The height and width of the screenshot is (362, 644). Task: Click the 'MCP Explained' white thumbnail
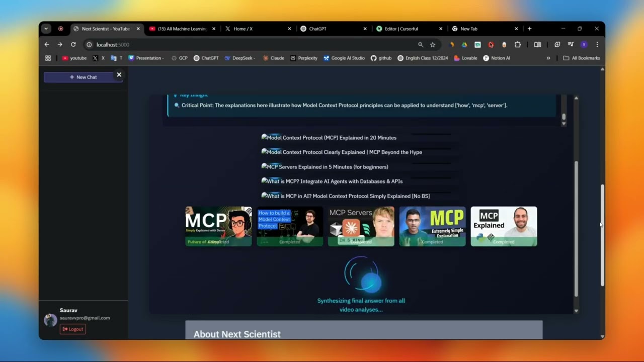(x=504, y=226)
